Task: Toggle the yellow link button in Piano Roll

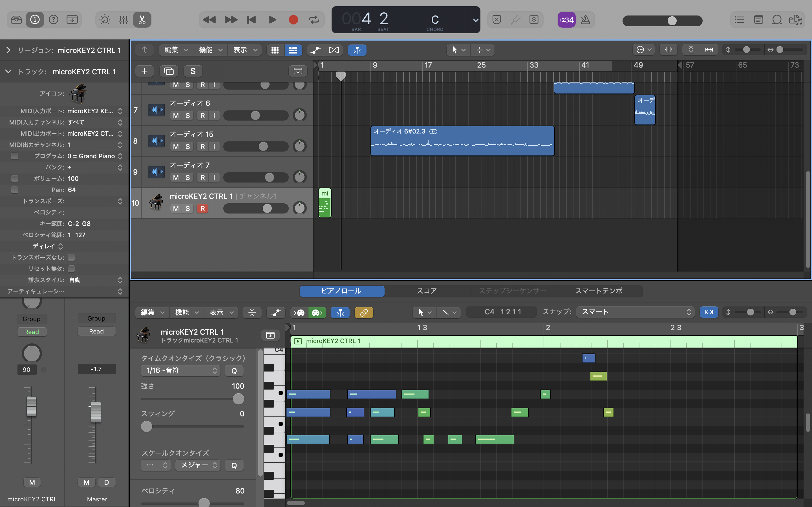Action: coord(364,313)
